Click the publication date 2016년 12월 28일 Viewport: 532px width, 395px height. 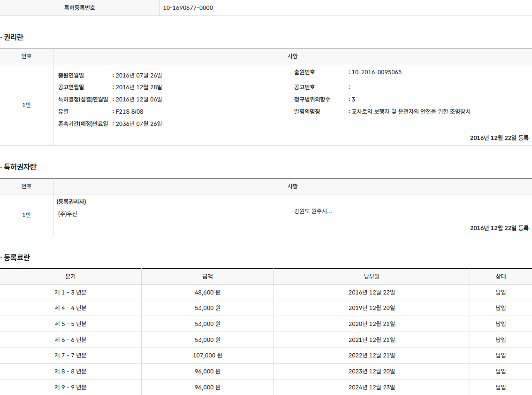click(139, 87)
